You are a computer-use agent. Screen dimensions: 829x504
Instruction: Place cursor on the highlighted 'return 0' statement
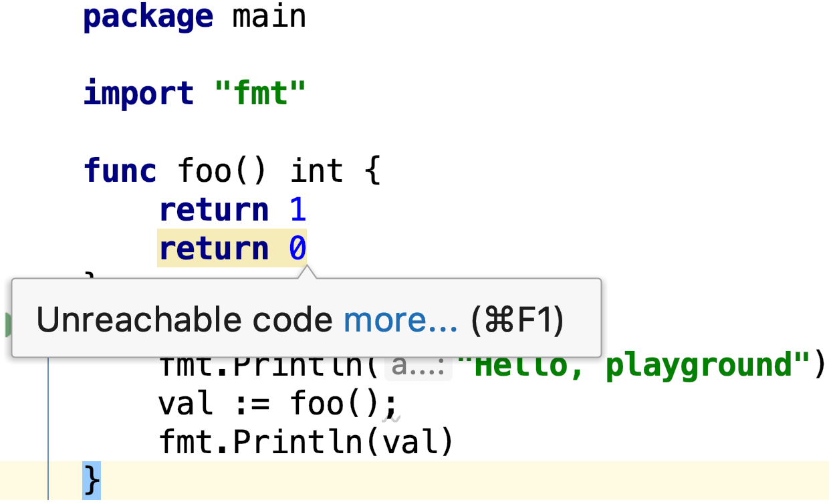(231, 247)
